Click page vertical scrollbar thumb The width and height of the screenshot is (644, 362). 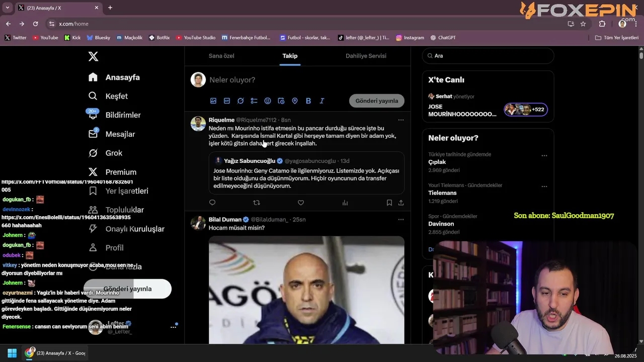(x=640, y=56)
